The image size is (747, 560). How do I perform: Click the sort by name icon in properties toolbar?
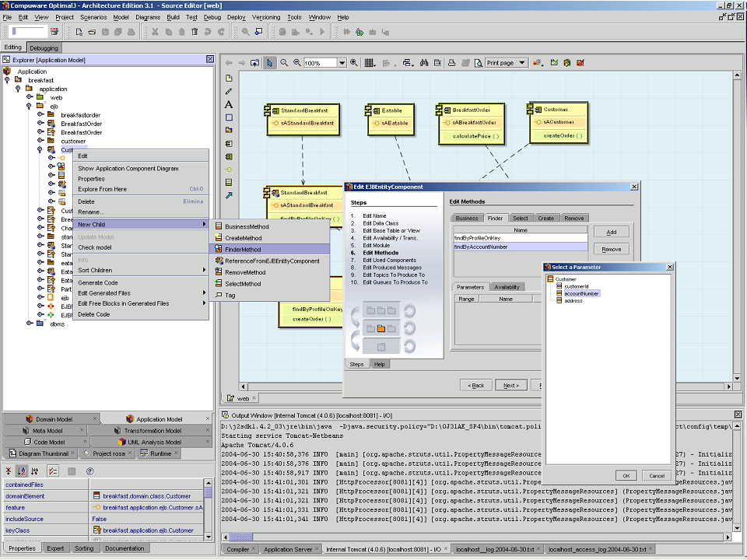coord(22,471)
